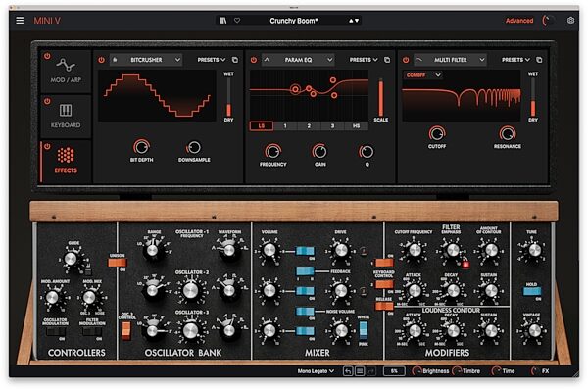Select the LS band tab in Param EQ

[262, 126]
